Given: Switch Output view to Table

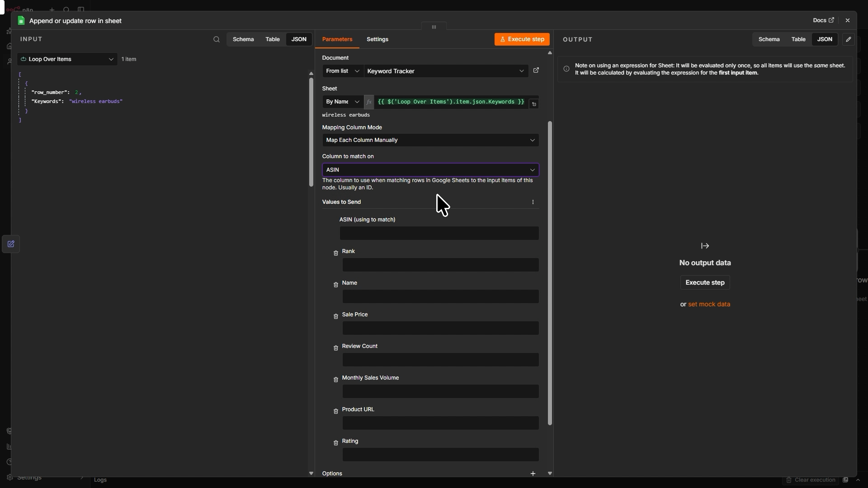Looking at the screenshot, I should [x=798, y=39].
